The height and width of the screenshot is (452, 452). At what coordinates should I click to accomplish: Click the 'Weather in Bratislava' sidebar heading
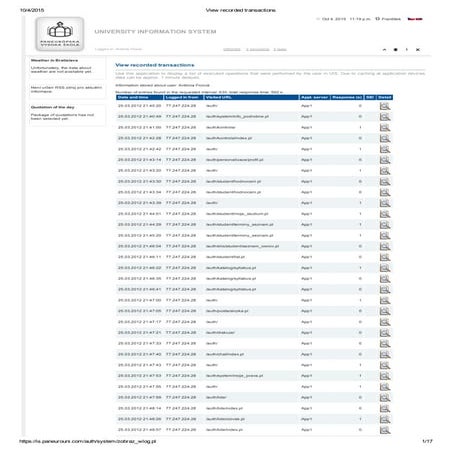pyautogui.click(x=54, y=60)
